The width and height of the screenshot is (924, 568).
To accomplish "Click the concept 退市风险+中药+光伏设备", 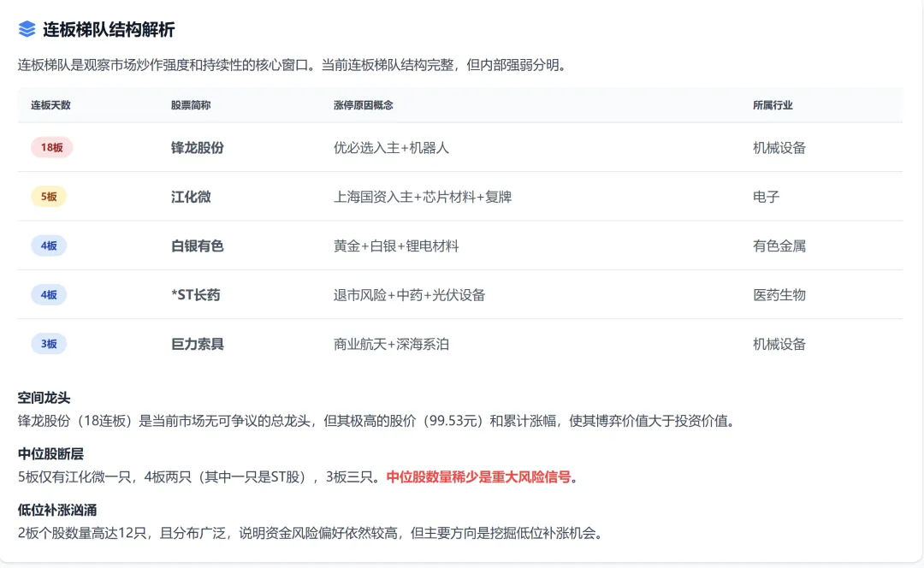I will pyautogui.click(x=410, y=294).
